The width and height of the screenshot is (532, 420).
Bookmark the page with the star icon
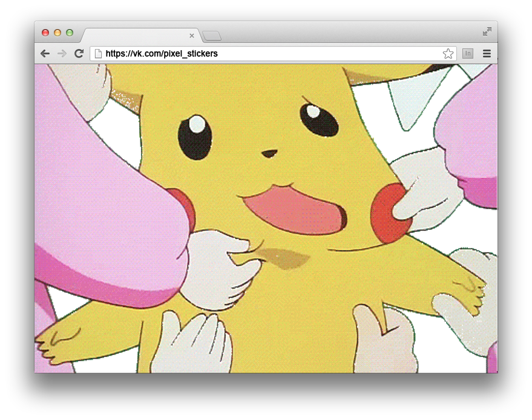pyautogui.click(x=448, y=54)
